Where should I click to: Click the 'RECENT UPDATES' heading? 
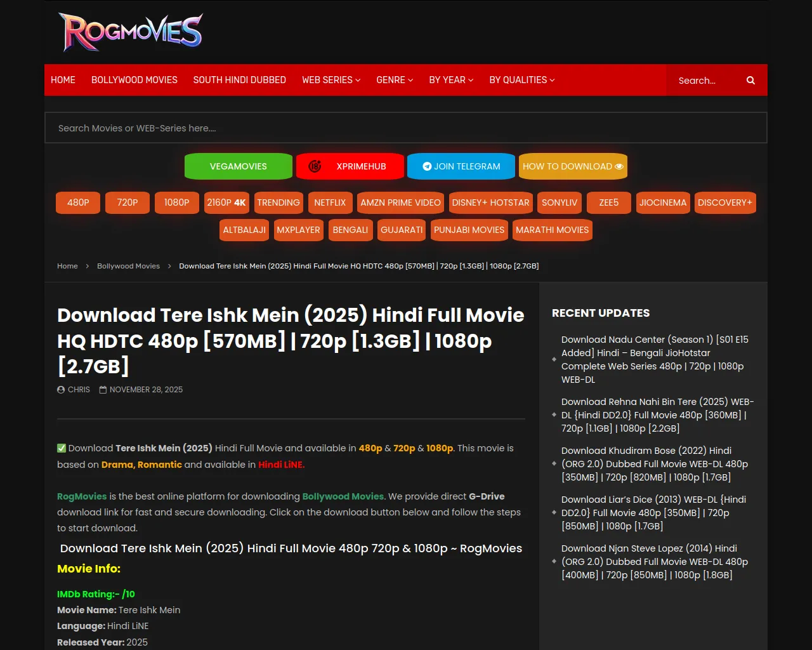[x=601, y=313]
